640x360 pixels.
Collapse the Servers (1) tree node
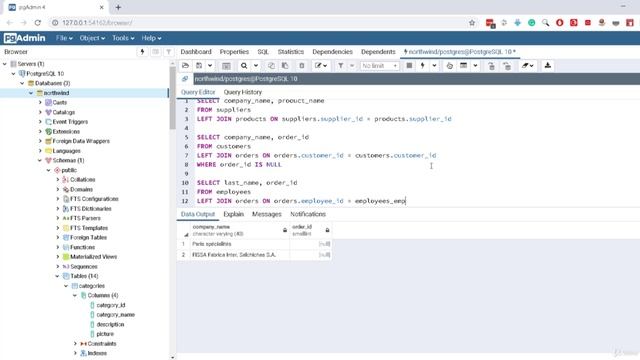pyautogui.click(x=5, y=64)
